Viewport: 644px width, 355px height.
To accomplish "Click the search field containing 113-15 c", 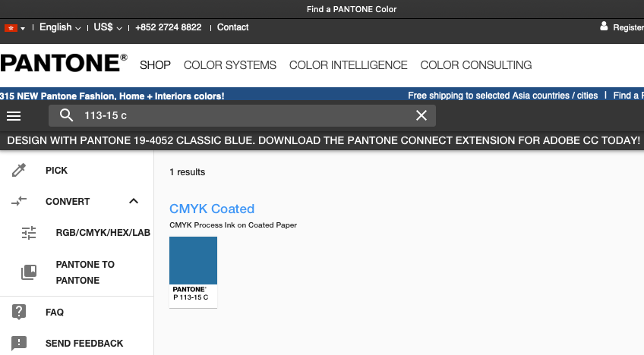I will click(x=243, y=115).
